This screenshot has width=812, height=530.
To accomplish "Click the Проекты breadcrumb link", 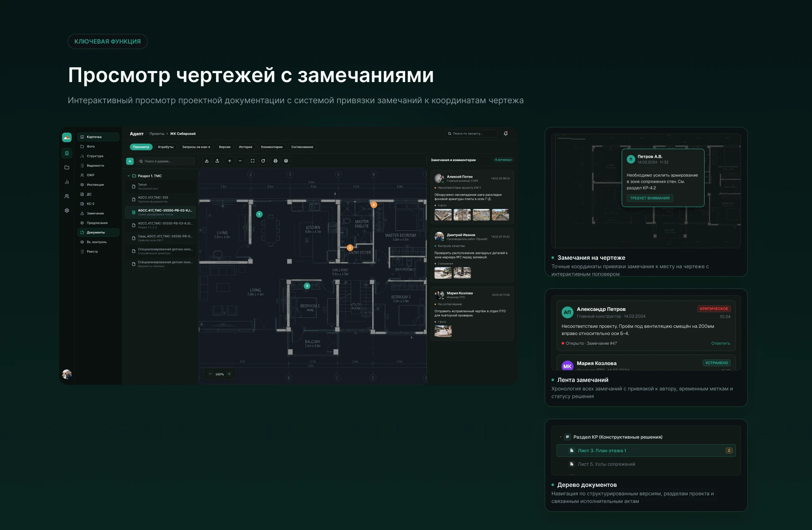I will tap(157, 134).
